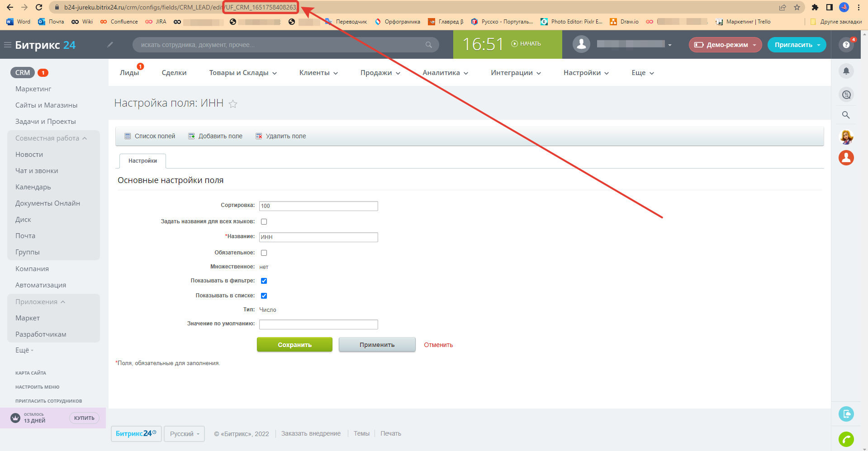Select Календарь in left sidebar
The image size is (868, 451).
(x=33, y=187)
